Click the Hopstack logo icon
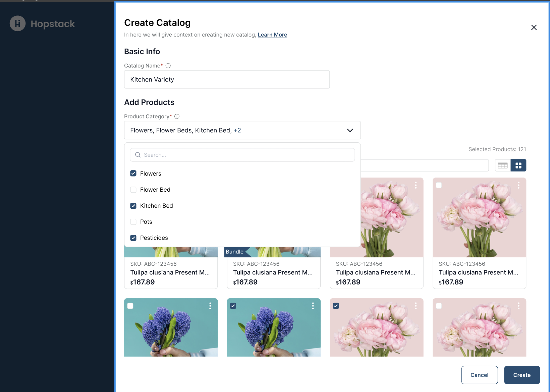550x392 pixels. (17, 24)
